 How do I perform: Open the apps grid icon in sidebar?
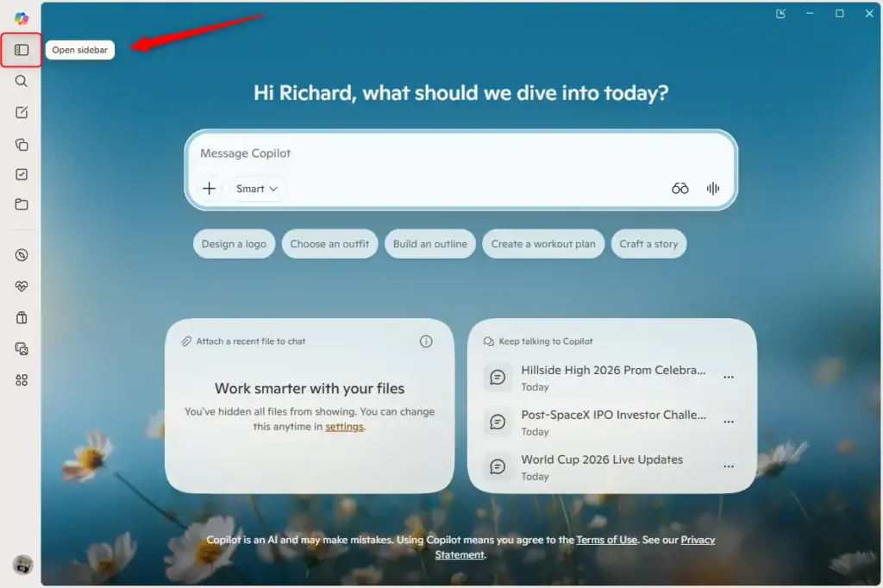[x=22, y=380]
